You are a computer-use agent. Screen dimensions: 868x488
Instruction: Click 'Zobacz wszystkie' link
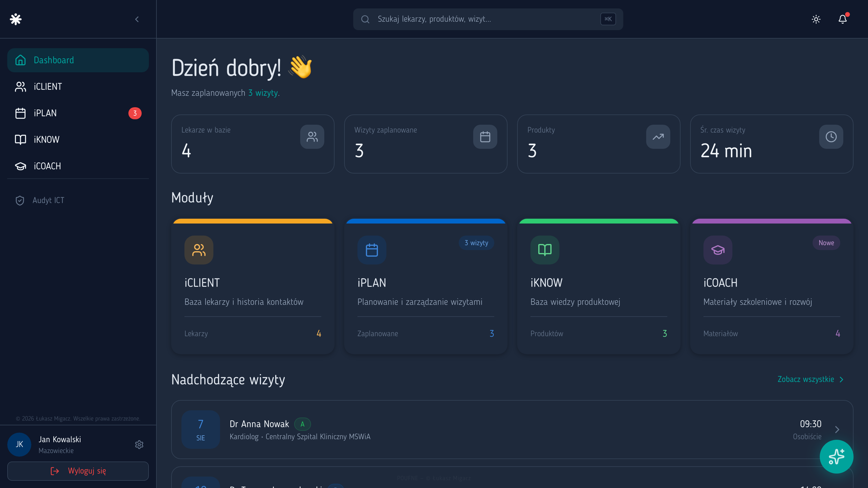[x=810, y=379]
